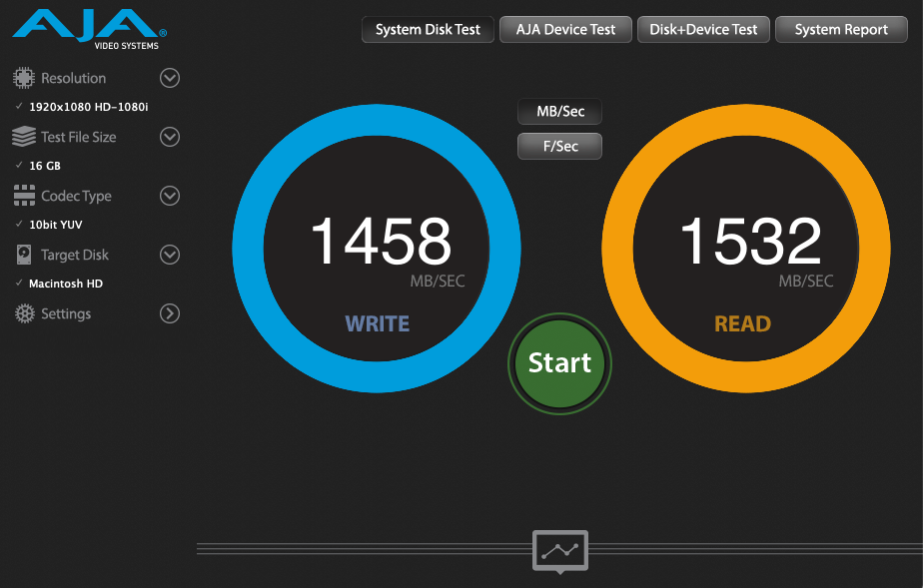Select the 16 GB file size entry
The image size is (923, 588).
[45, 166]
